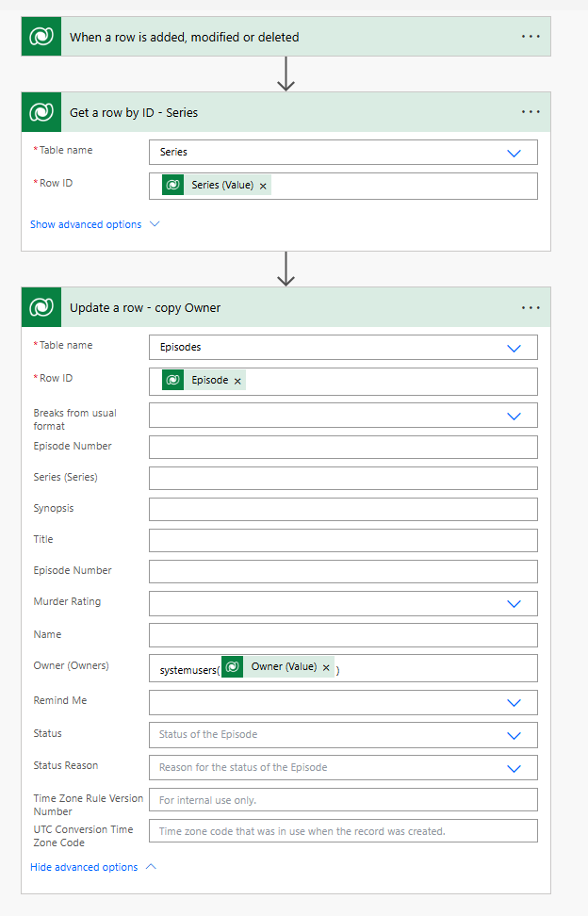Screen dimensions: 588x916
Task: Click Row ID label in Series step
Action: pos(53,183)
